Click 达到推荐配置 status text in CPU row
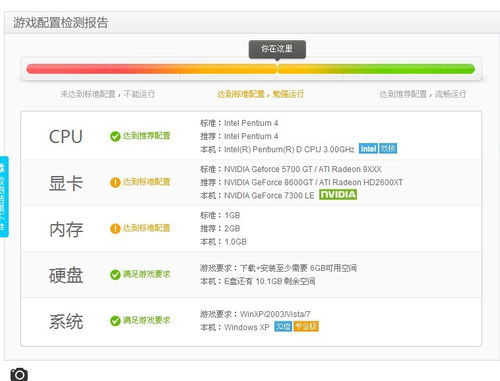The image size is (500, 381). pyautogui.click(x=147, y=136)
